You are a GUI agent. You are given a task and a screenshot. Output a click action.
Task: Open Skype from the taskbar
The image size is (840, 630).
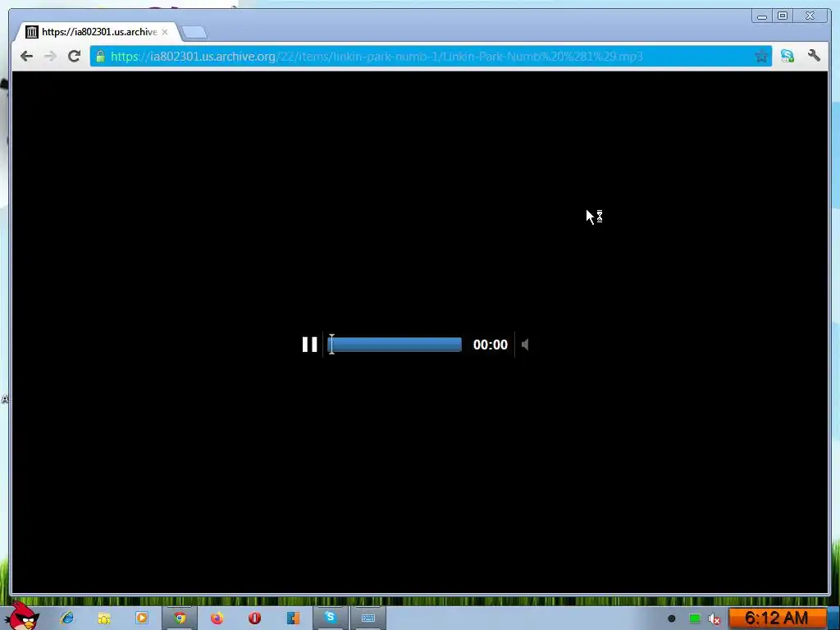[330, 618]
